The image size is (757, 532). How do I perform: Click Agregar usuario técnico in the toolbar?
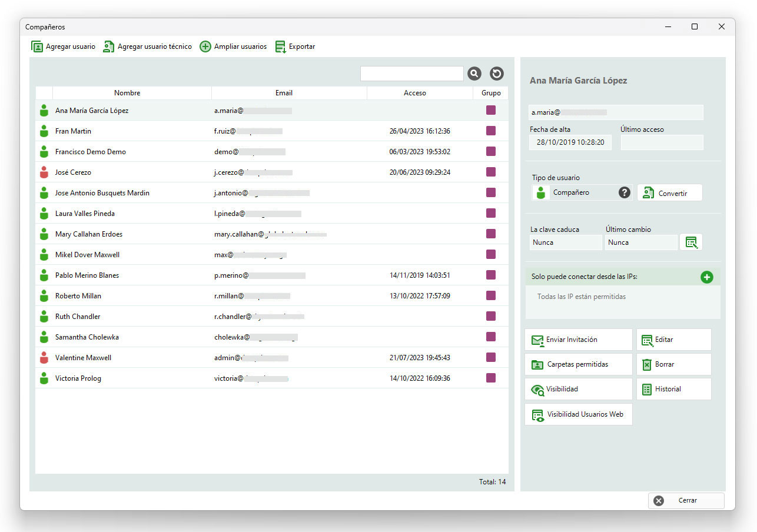point(147,46)
